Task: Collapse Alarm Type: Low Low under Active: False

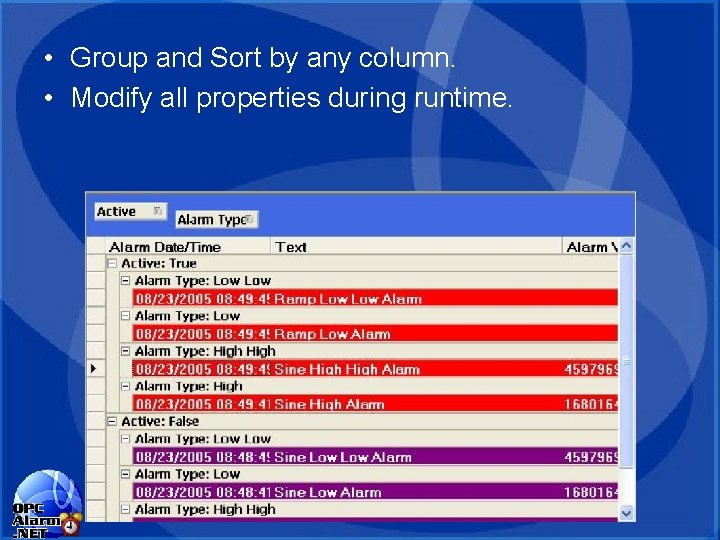Action: tap(125, 439)
